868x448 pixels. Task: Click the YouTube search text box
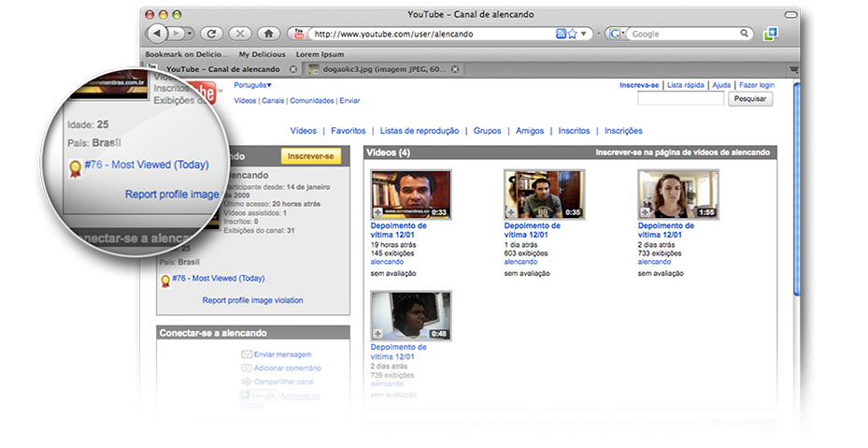(x=681, y=99)
